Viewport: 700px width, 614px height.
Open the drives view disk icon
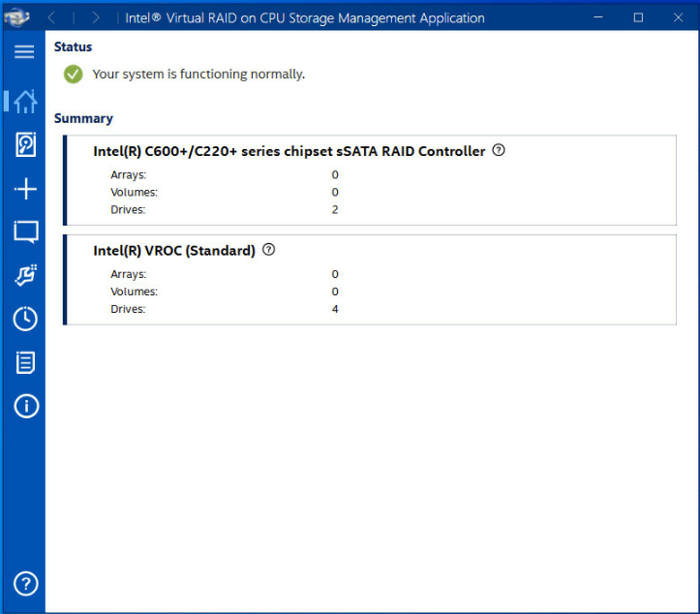[x=25, y=144]
